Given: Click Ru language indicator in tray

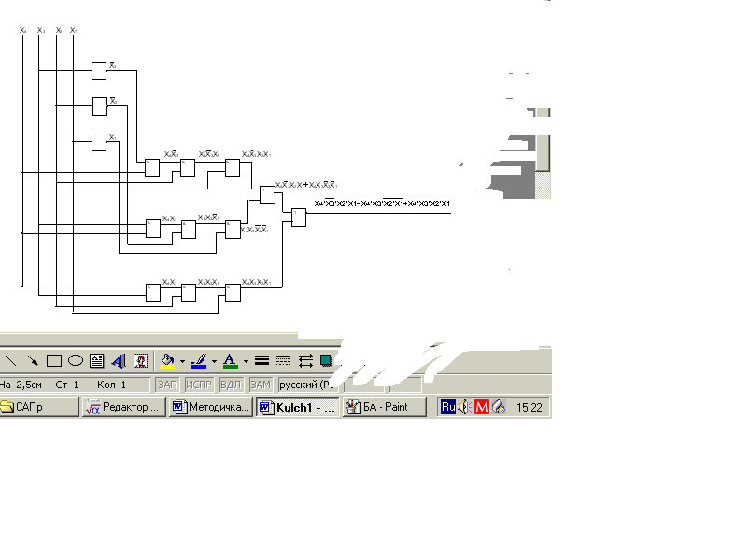Looking at the screenshot, I should (448, 407).
